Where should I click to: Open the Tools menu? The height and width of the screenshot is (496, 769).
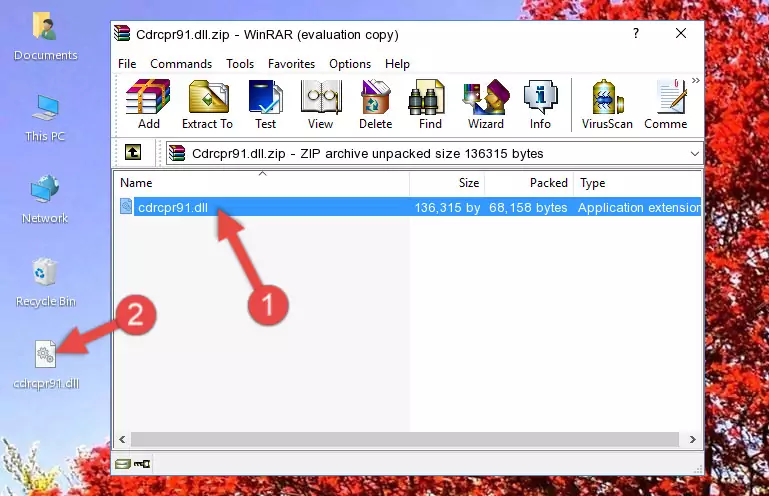pyautogui.click(x=240, y=64)
